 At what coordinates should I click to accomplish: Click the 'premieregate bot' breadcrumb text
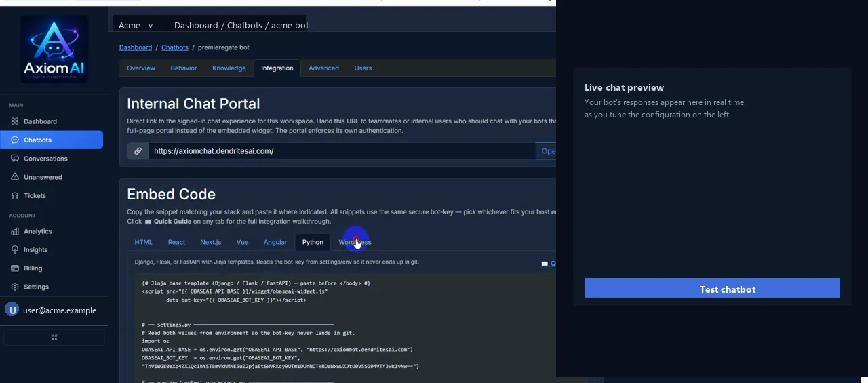(224, 47)
